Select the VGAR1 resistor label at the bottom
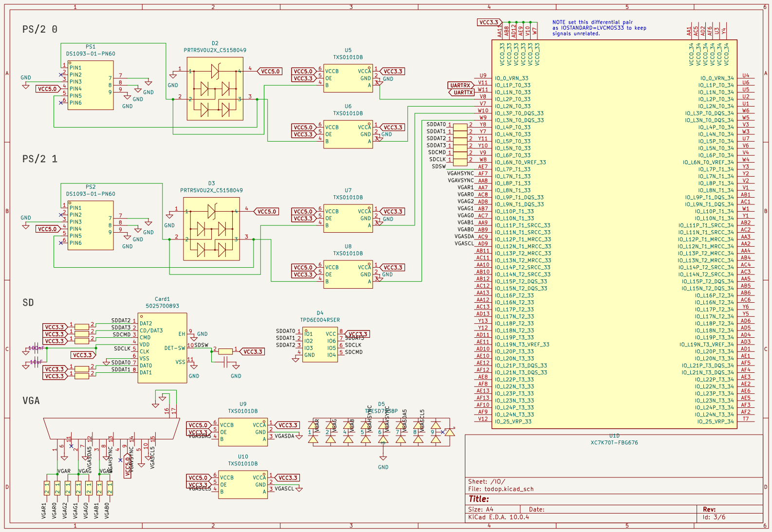The image size is (772, 532). tap(44, 511)
